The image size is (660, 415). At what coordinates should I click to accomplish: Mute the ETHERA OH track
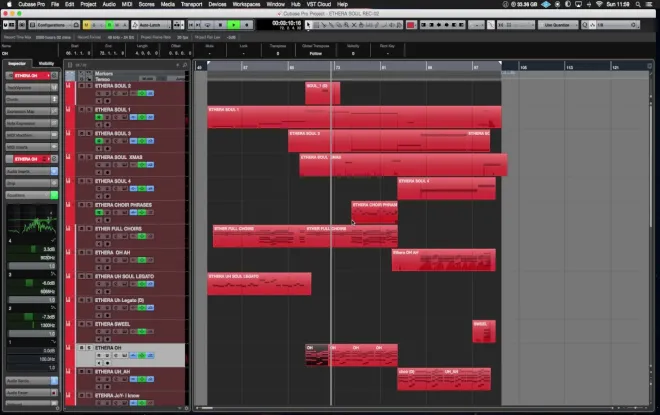pos(82,348)
